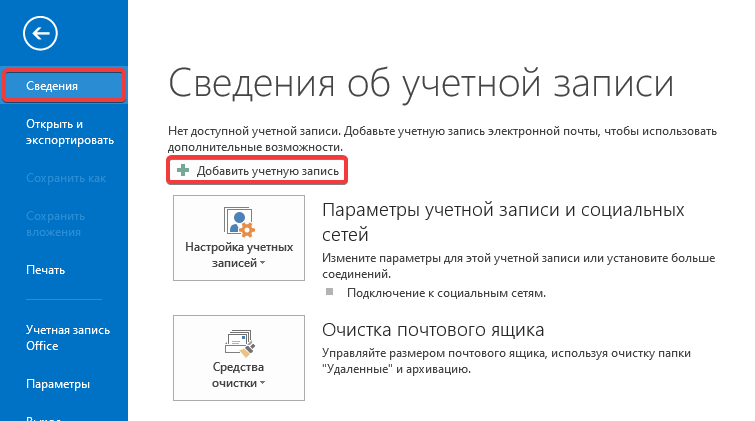Click the Настройка учетных записей button label

[238, 254]
